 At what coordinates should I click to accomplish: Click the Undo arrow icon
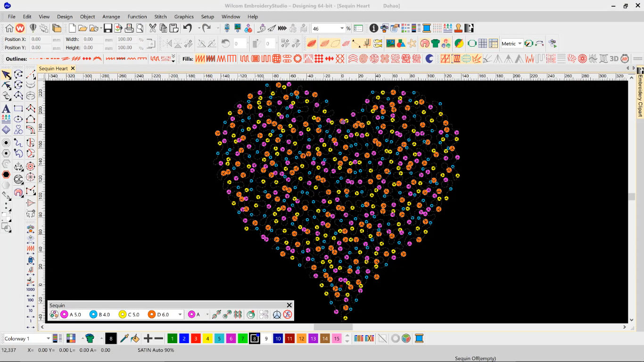coord(188,28)
